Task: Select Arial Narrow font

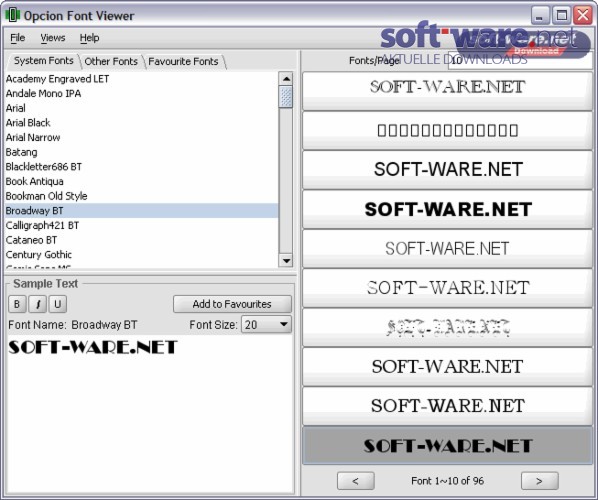Action: tap(141, 137)
